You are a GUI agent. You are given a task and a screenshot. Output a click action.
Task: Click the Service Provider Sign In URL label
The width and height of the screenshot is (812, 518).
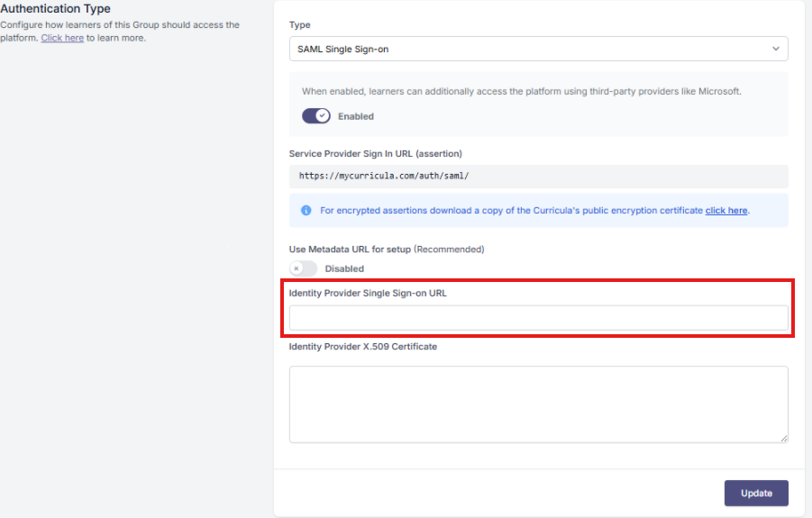tap(376, 154)
